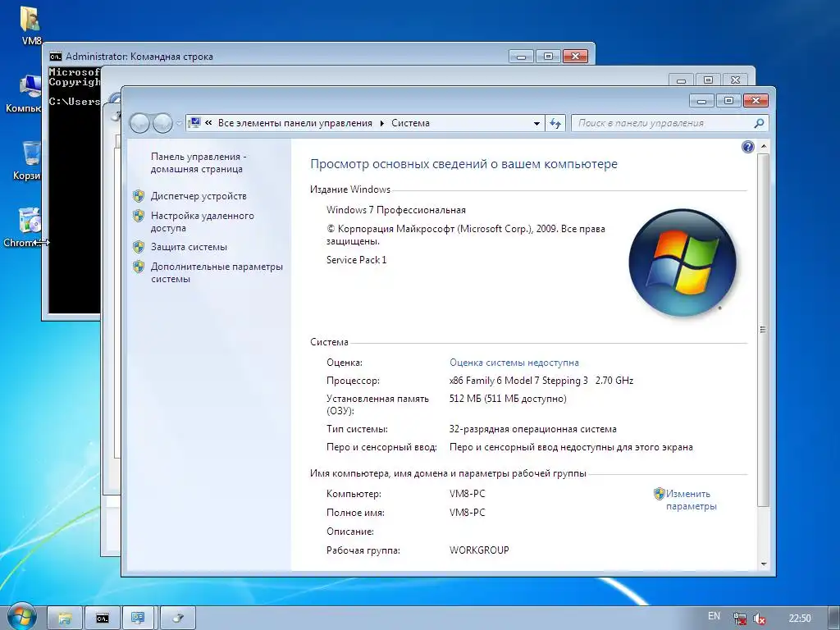
Task: Open the address bar history dropdown
Action: [x=536, y=123]
